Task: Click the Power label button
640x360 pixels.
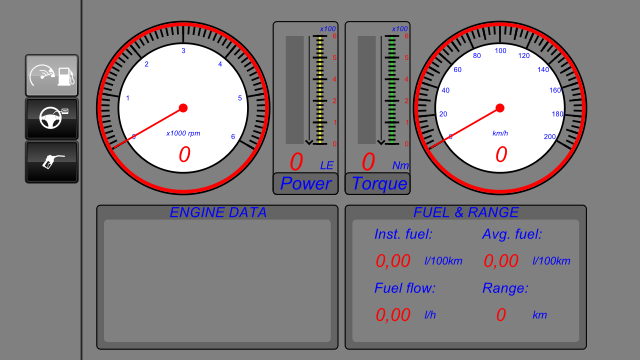Action: tap(305, 184)
